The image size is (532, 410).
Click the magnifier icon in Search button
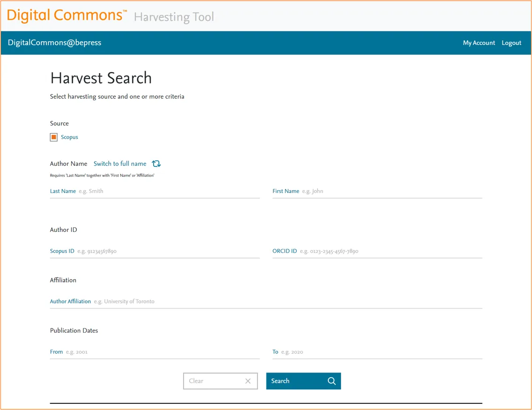point(332,381)
